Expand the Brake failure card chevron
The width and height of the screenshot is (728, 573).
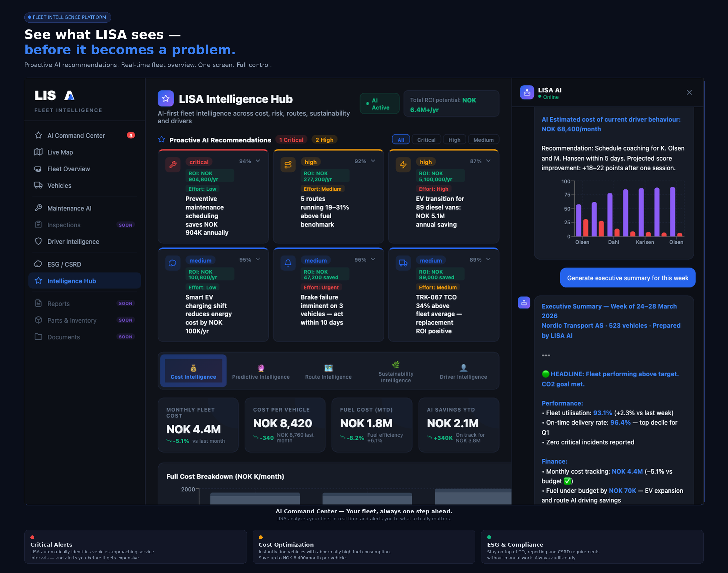pos(373,259)
